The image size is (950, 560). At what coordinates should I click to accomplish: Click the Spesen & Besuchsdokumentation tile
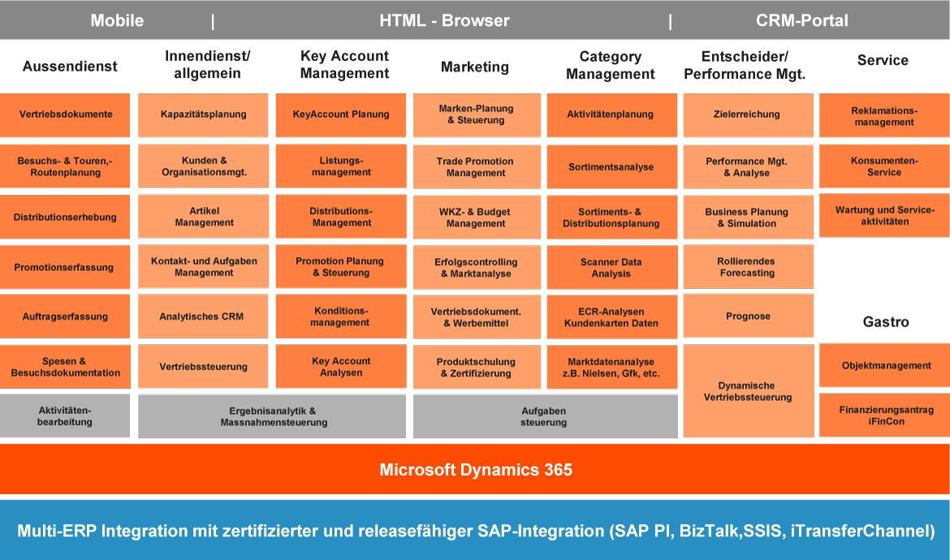(x=65, y=367)
